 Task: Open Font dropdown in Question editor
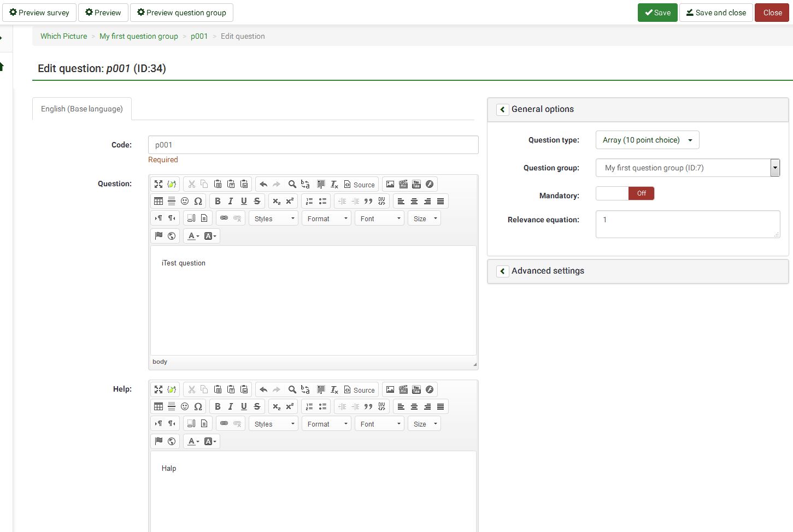pos(380,218)
